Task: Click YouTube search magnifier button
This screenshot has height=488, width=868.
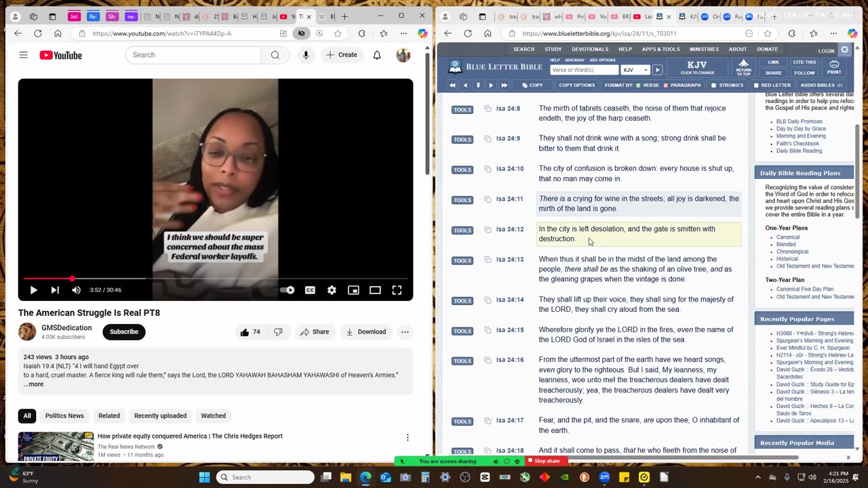Action: [x=275, y=55]
